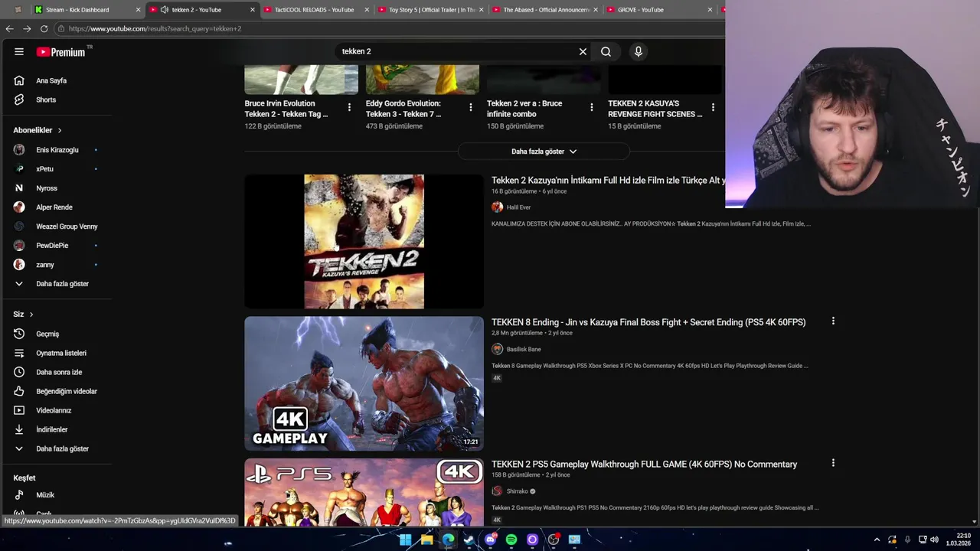Open Tekken 2 Kazuya'nın İntikamı video title

tap(608, 181)
